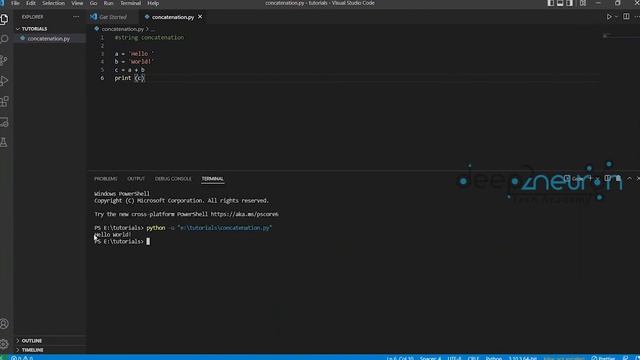Open Customize Layout icon in title bar

pos(583,3)
